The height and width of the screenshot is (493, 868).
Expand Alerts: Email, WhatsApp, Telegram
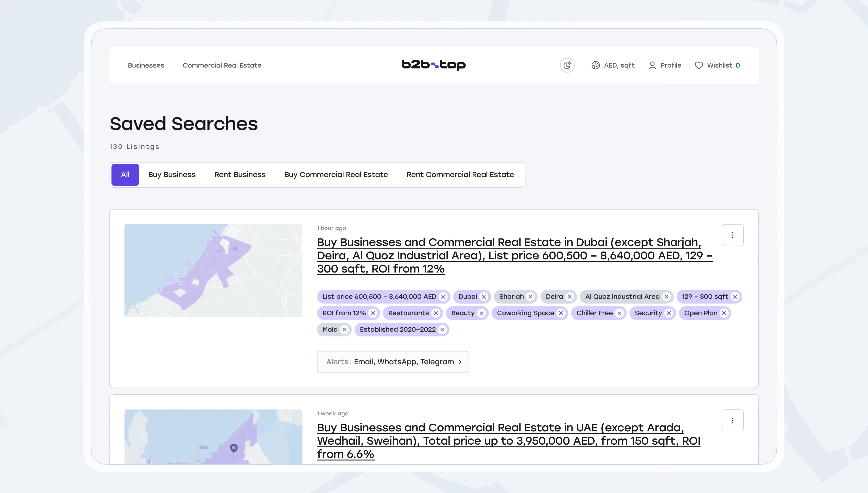pyautogui.click(x=393, y=362)
